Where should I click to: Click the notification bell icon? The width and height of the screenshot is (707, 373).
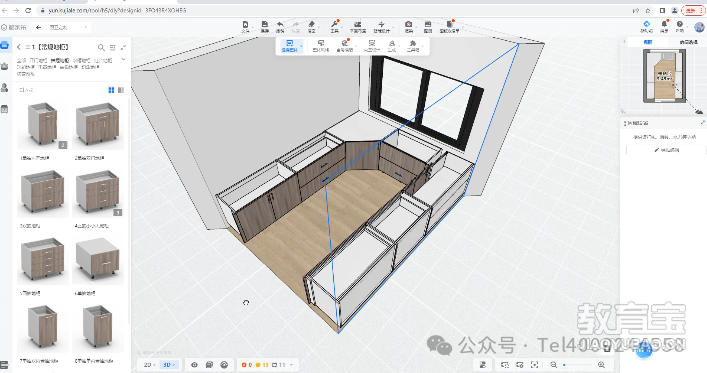664,24
